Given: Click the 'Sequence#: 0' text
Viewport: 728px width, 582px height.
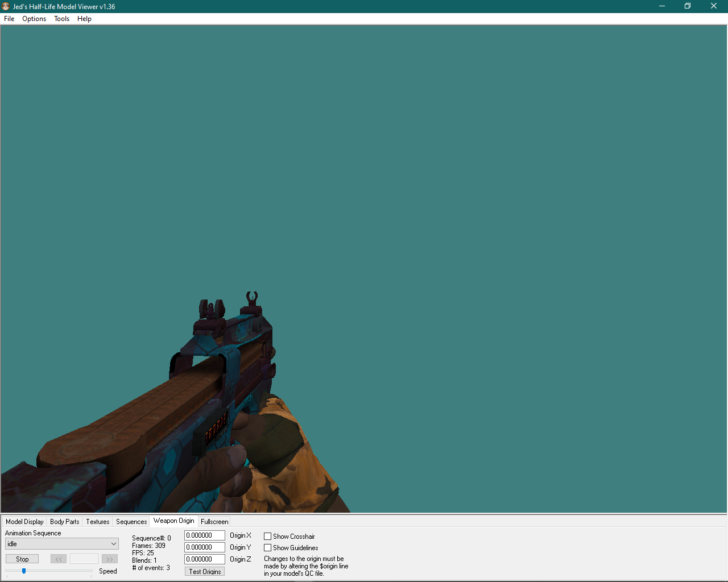Looking at the screenshot, I should click(x=151, y=538).
